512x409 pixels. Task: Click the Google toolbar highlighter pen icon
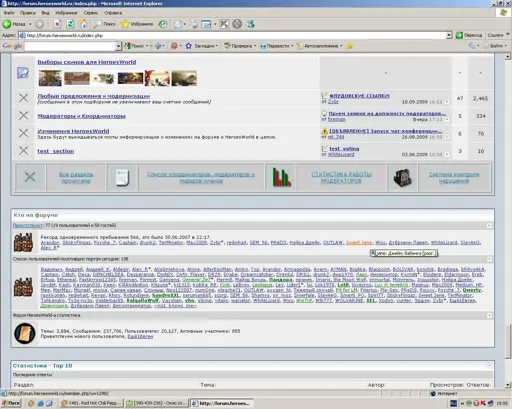349,46
